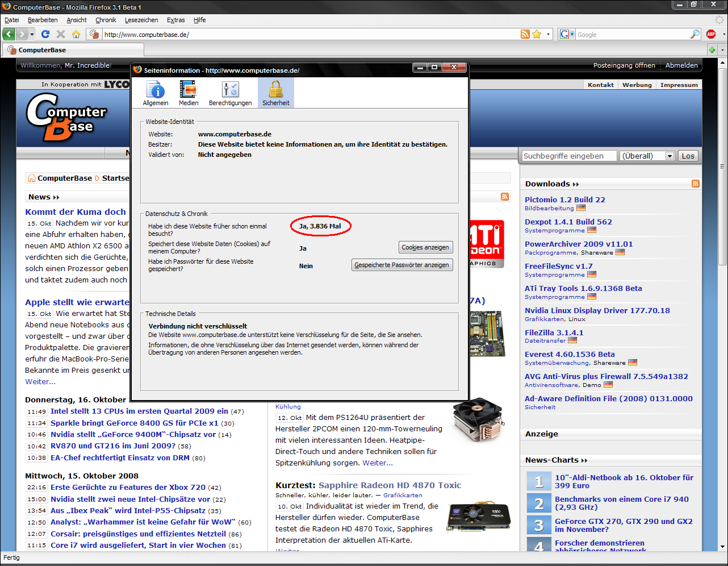Click the 'Ja, 3.836 Mal' visit count text

320,226
